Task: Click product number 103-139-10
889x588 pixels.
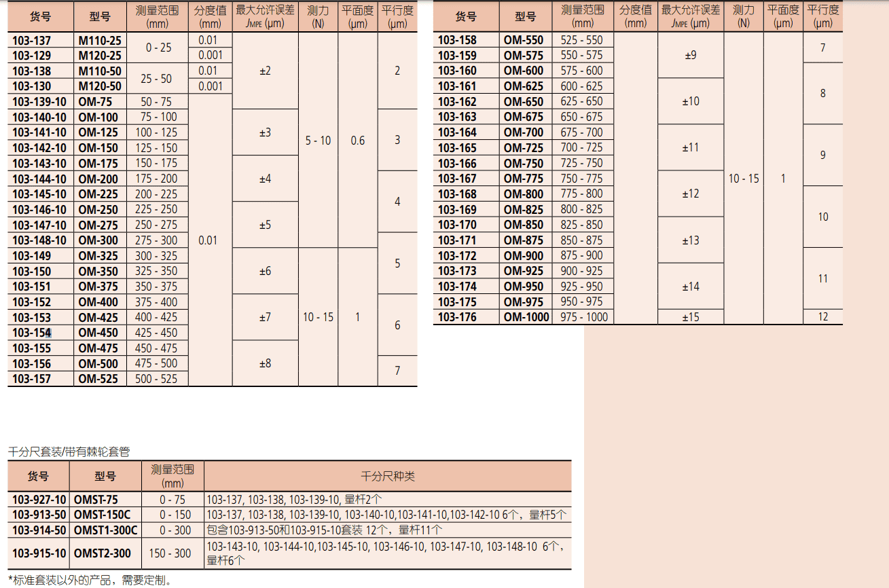Action: click(x=39, y=102)
